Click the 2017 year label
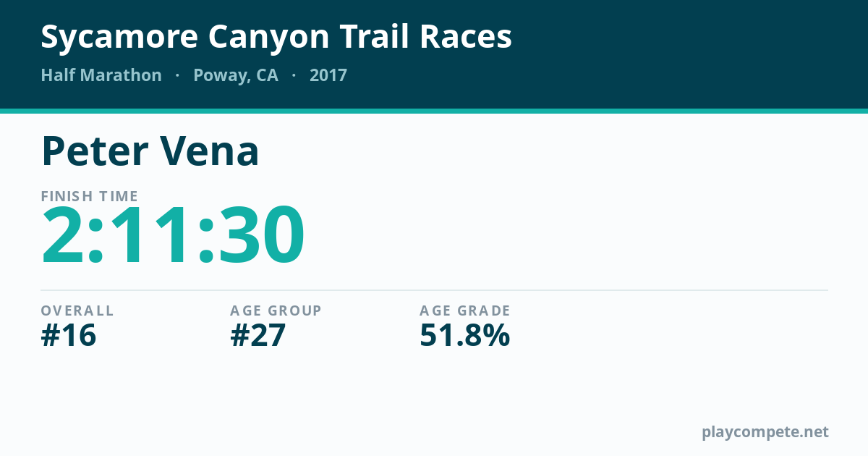The height and width of the screenshot is (456, 868). coord(328,75)
